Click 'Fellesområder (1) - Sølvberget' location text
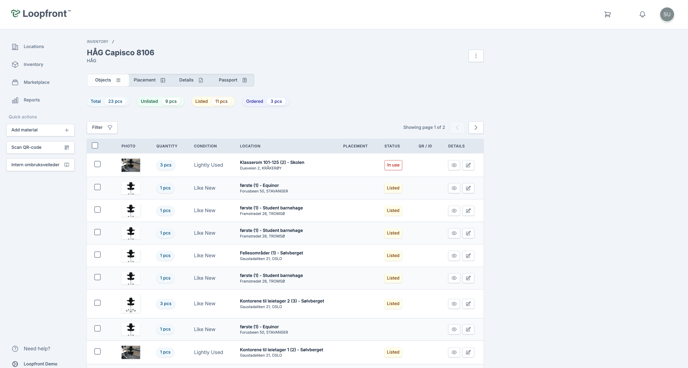Viewport: 688px width, 368px height. [x=271, y=253]
